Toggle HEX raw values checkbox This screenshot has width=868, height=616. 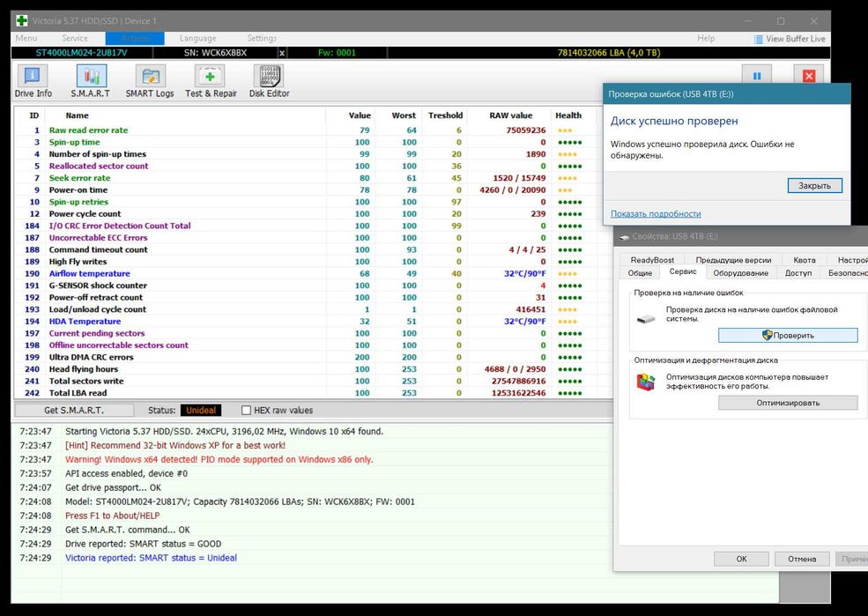pos(247,410)
